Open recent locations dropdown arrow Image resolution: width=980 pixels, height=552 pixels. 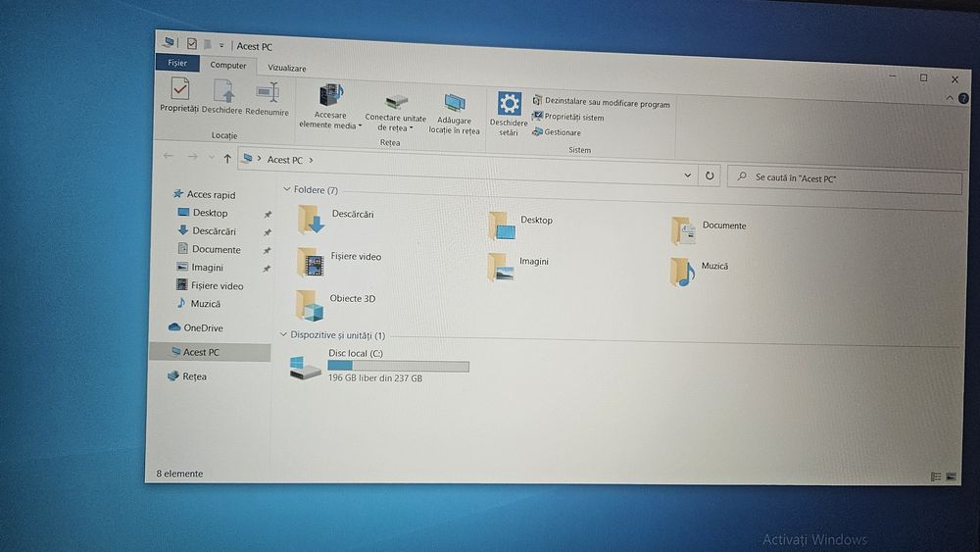pos(212,158)
